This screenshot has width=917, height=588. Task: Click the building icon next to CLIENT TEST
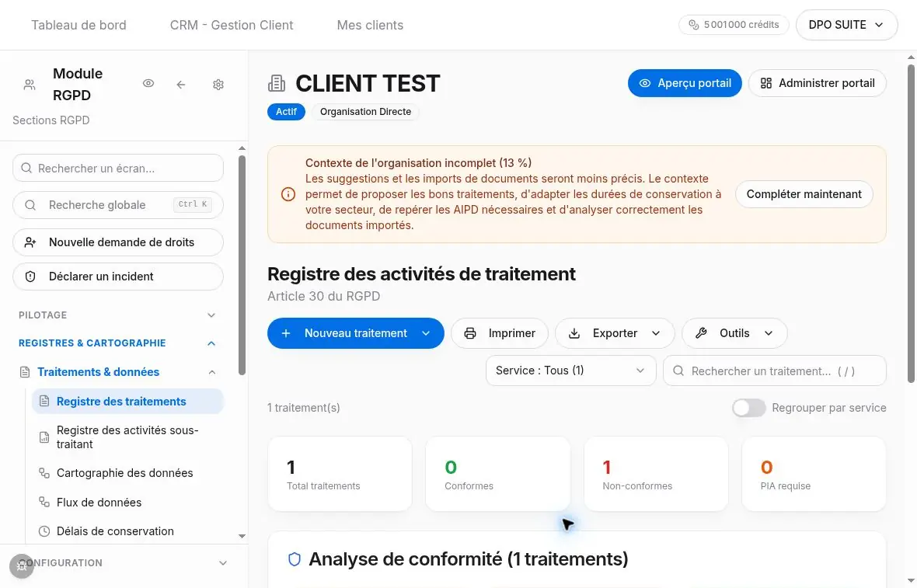(x=277, y=84)
